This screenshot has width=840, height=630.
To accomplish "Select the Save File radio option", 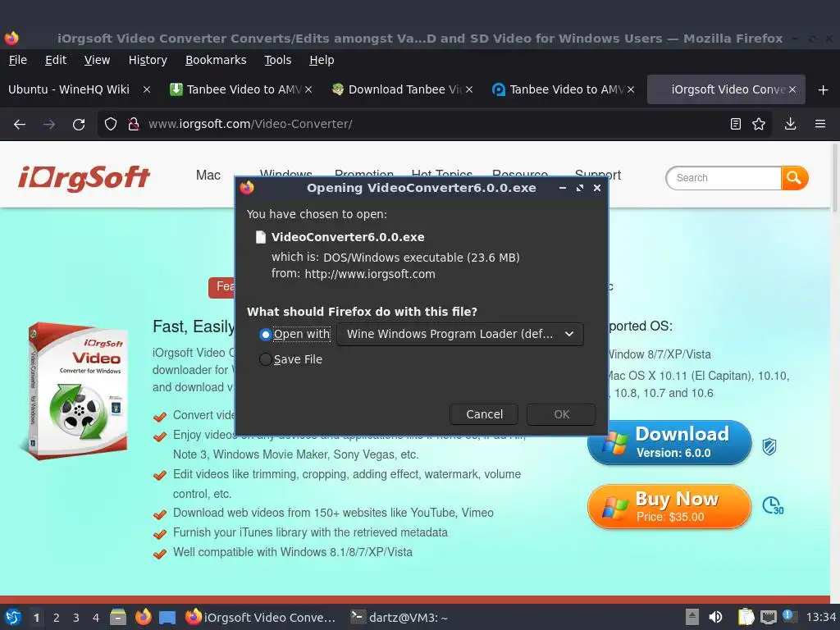I will [x=265, y=359].
